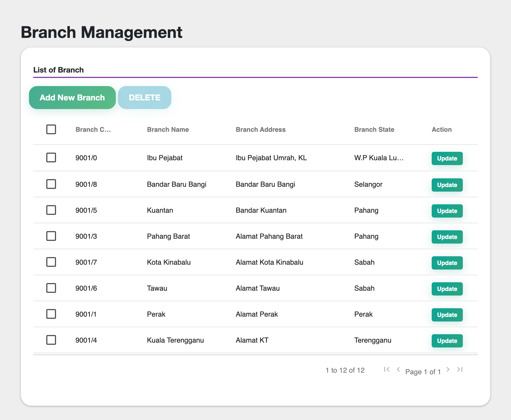
Task: Sort by Branch Name column header
Action: coord(168,130)
